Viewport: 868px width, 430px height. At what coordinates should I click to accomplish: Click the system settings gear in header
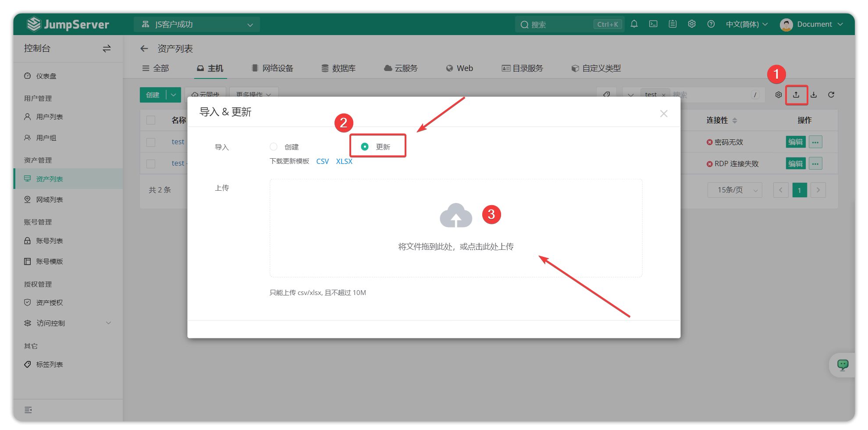(x=692, y=24)
